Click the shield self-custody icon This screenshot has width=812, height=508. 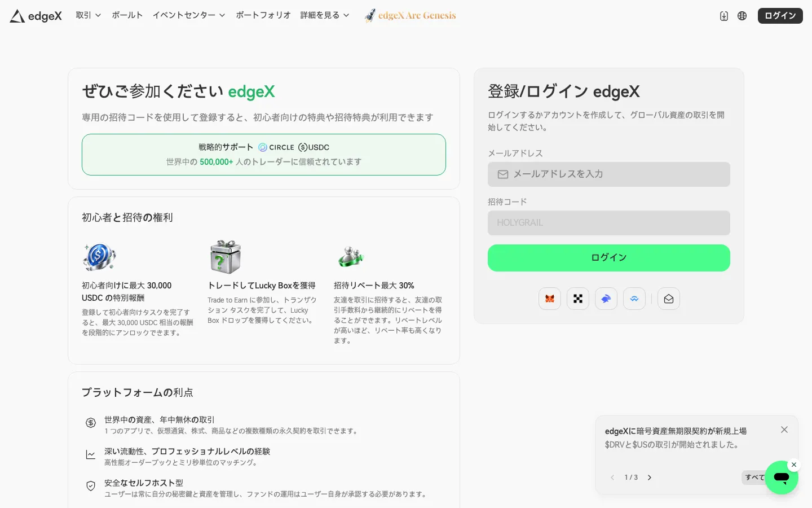pyautogui.click(x=91, y=486)
